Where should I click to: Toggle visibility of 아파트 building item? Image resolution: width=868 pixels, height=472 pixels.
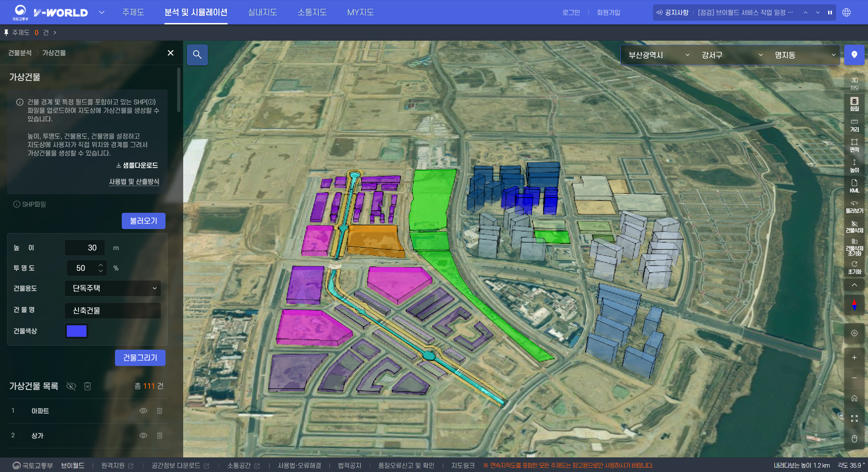143,411
